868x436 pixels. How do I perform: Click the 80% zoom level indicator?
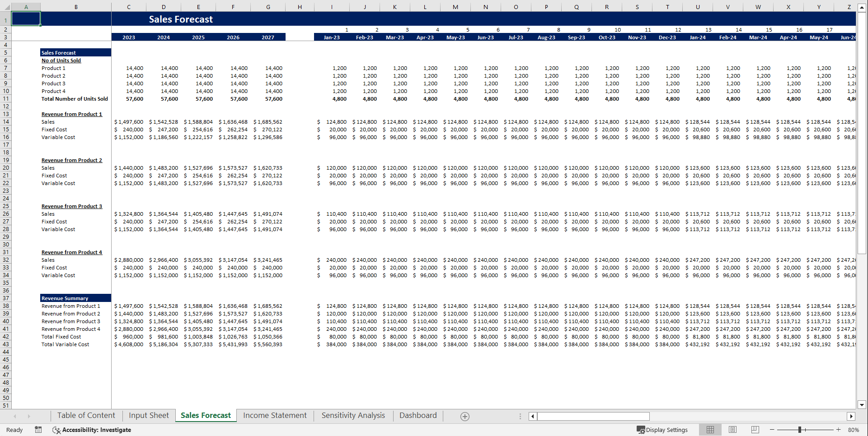pos(853,430)
